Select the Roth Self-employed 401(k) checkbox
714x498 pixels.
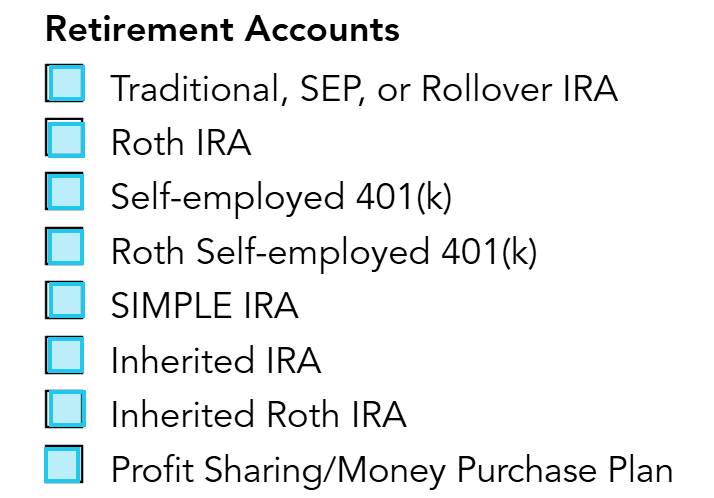click(65, 246)
